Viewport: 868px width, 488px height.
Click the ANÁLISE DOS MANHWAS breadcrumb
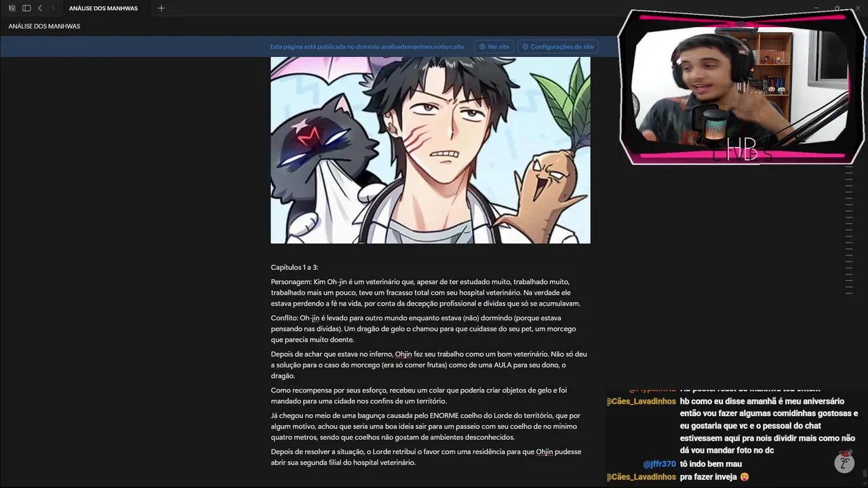pyautogui.click(x=44, y=26)
